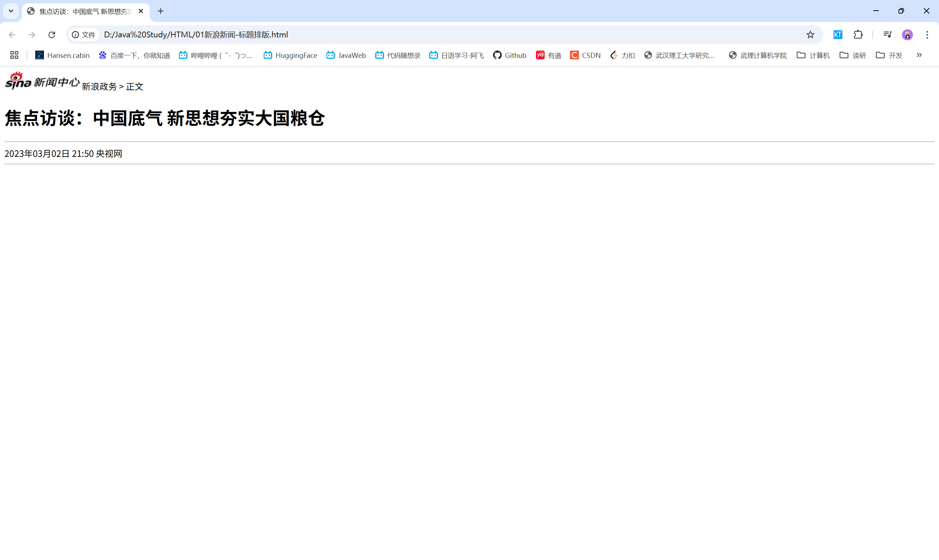The width and height of the screenshot is (939, 560).
Task: Click the 新浪政务 link
Action: coord(99,86)
